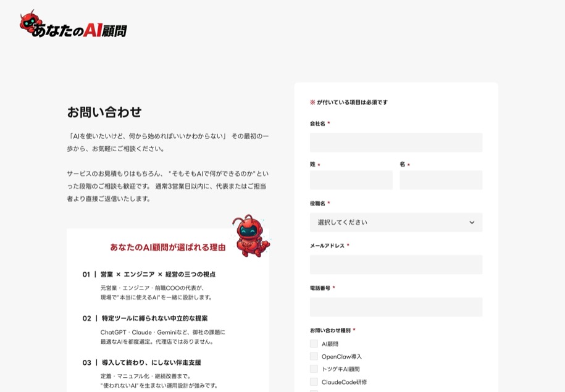The image size is (565, 392).
Task: Check the AI顧問 checkbox
Action: point(314,344)
